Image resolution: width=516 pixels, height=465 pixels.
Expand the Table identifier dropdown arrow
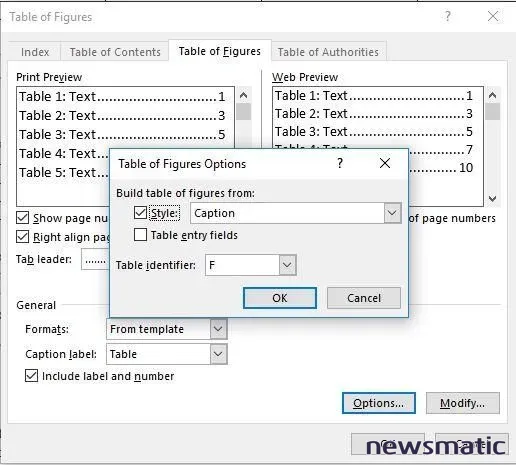287,265
